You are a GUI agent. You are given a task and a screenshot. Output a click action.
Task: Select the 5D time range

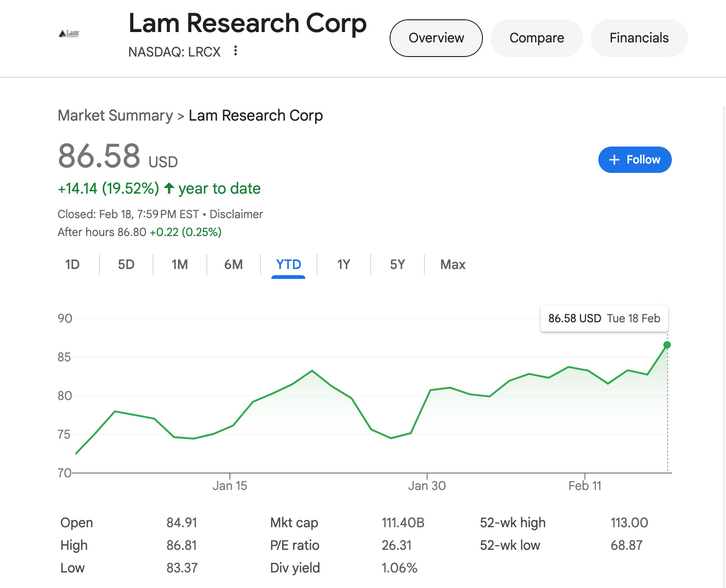[126, 265]
